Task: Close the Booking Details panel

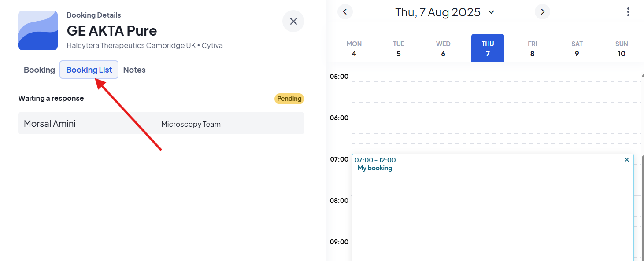Action: tap(293, 21)
